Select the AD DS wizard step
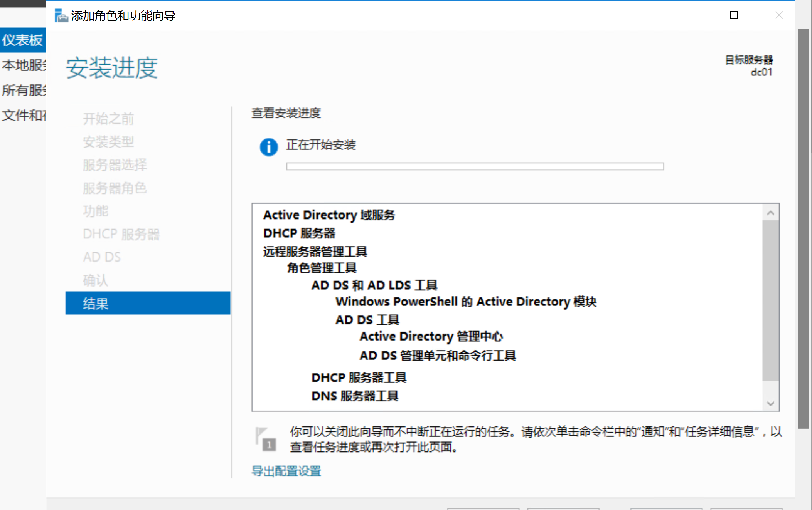This screenshot has width=812, height=510. pos(102,257)
